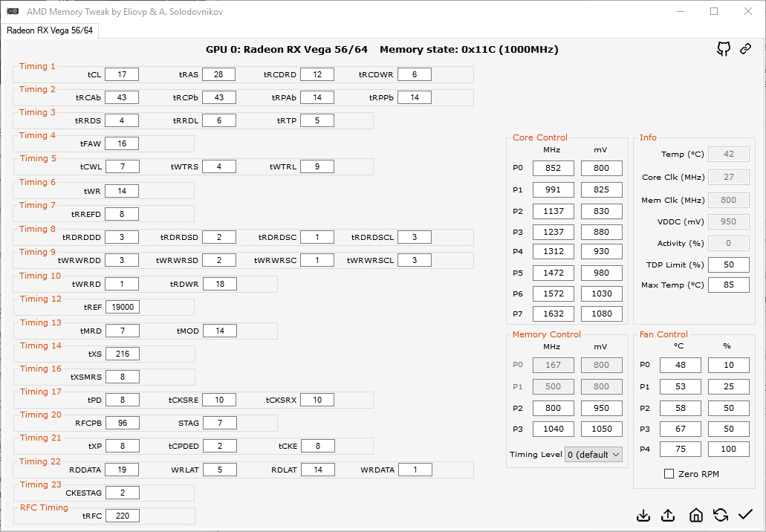766x532 pixels.
Task: Select the Radeon RX Vega 56/64 tab
Action: [x=49, y=30]
